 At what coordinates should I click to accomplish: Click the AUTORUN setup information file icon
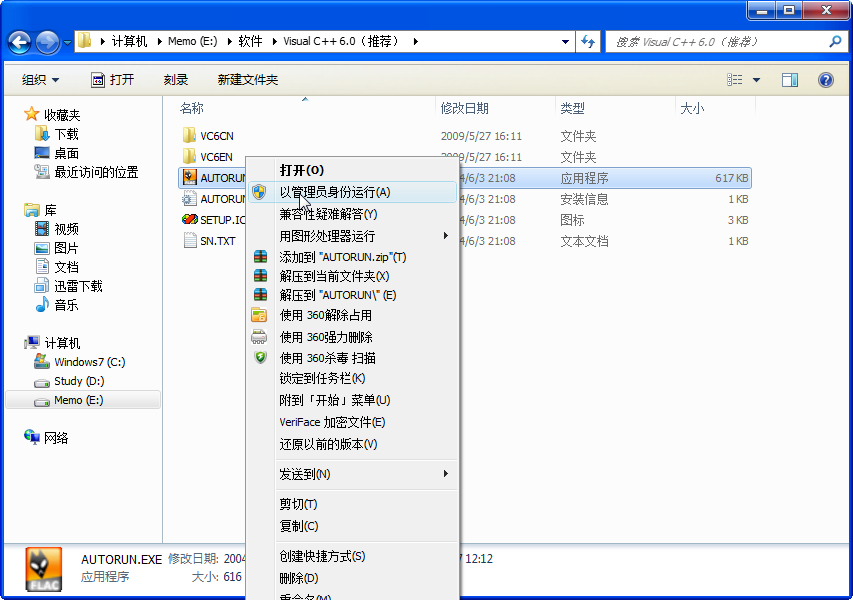pyautogui.click(x=189, y=199)
